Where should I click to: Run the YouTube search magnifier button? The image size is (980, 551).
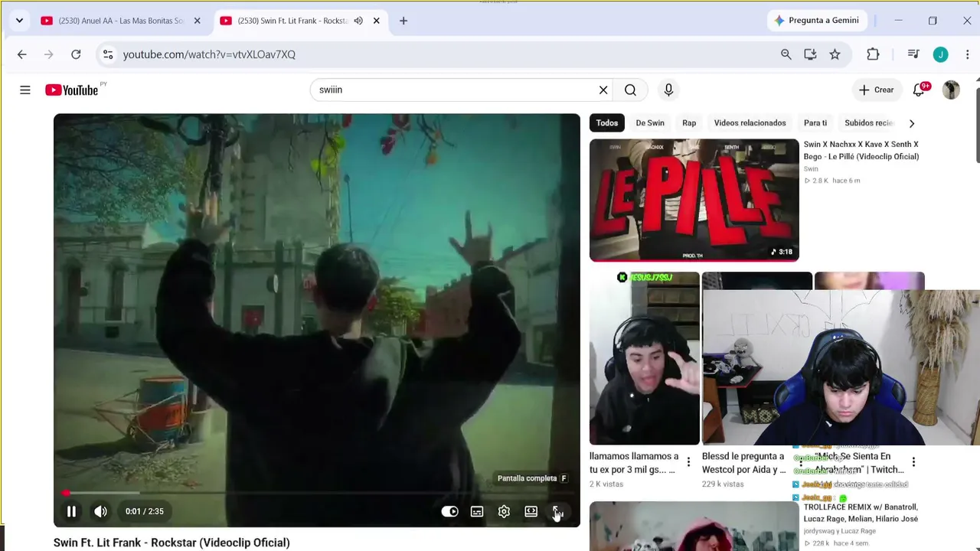pos(630,90)
